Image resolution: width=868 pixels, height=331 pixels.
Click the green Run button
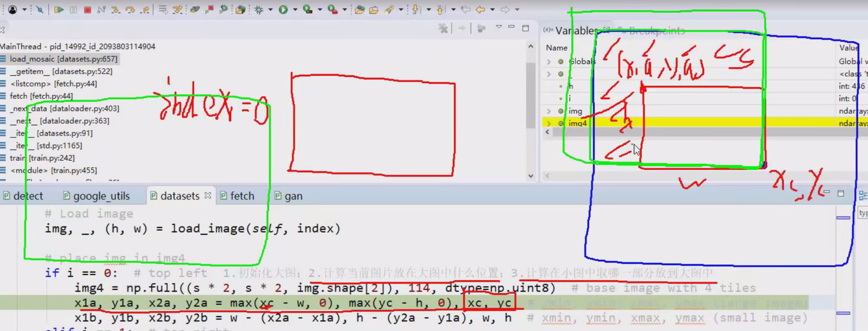coord(283,9)
